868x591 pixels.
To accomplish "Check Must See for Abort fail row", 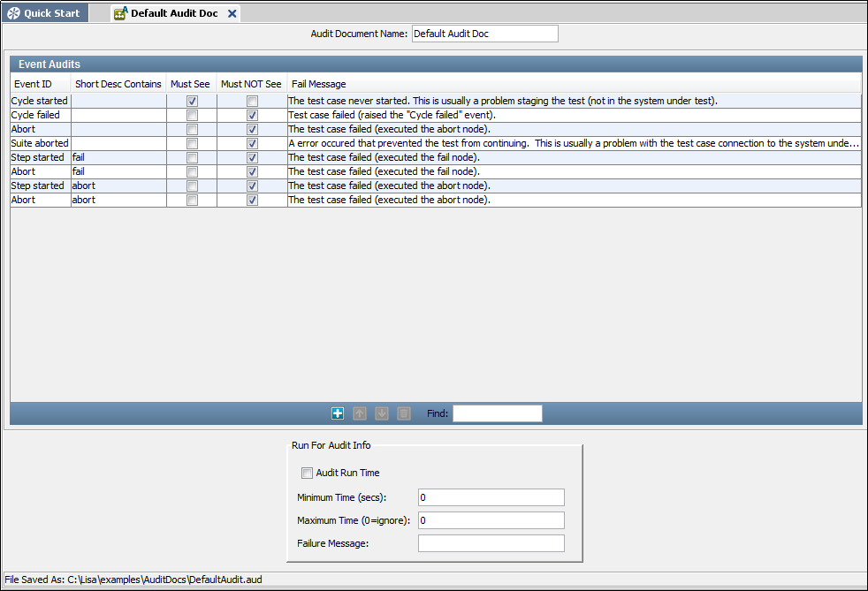I will click(x=192, y=172).
